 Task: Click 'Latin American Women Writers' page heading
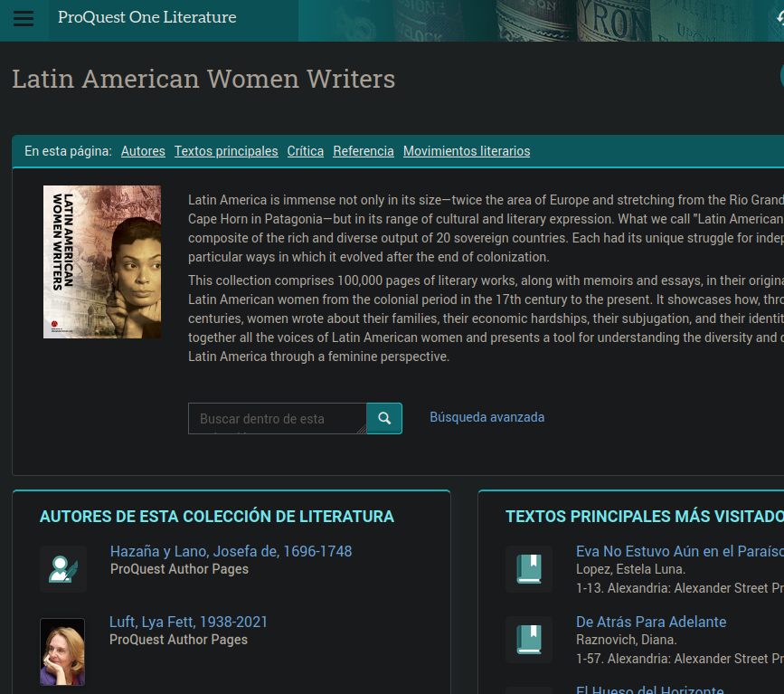click(x=203, y=79)
